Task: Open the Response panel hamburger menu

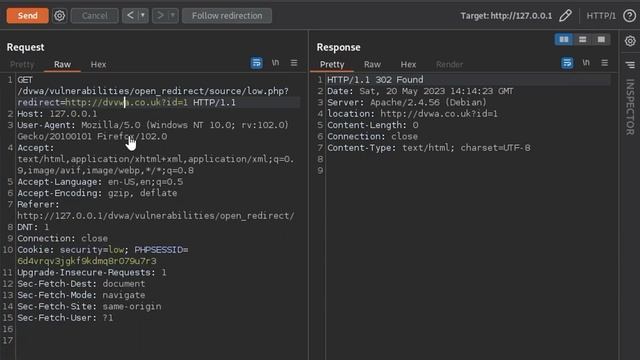Action: pyautogui.click(x=604, y=63)
